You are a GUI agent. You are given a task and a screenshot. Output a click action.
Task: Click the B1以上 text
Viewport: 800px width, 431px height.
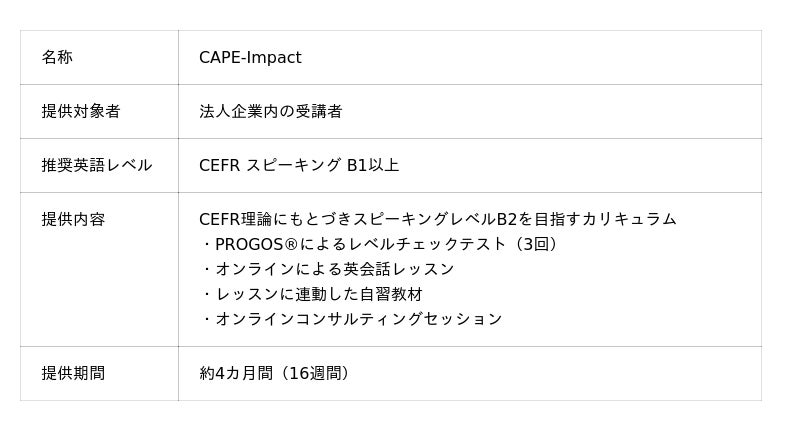coord(373,165)
